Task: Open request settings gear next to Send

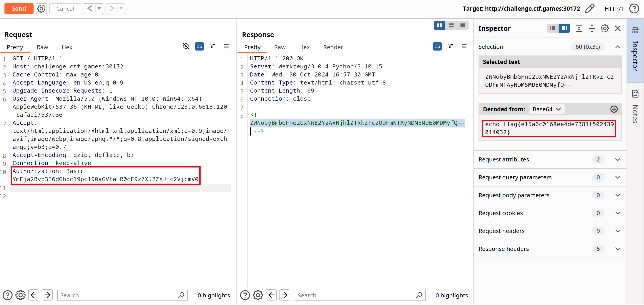Action: pyautogui.click(x=41, y=8)
